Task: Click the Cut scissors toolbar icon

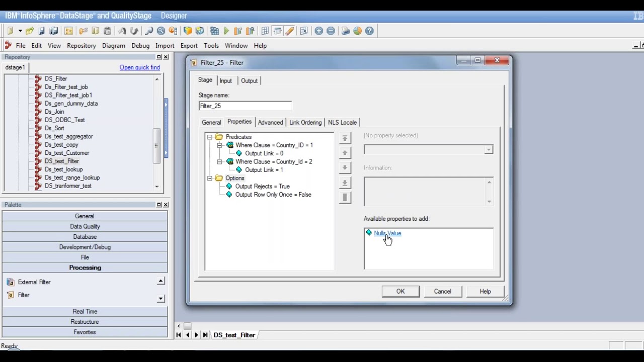Action: coord(84,31)
